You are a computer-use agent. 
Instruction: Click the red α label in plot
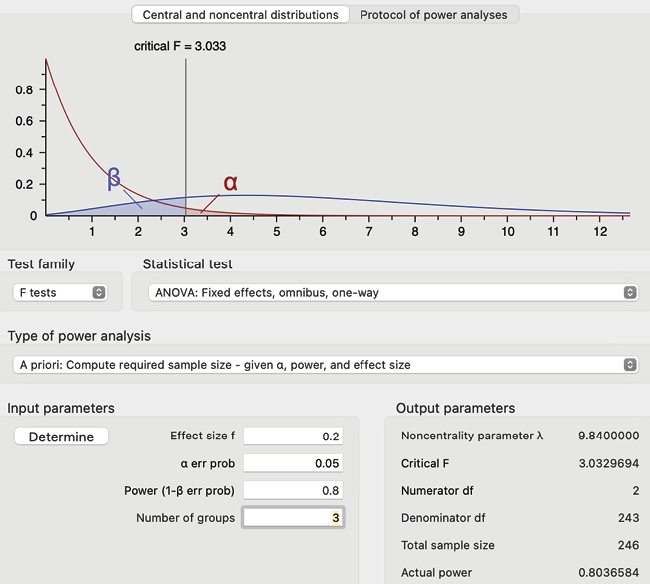pyautogui.click(x=231, y=183)
